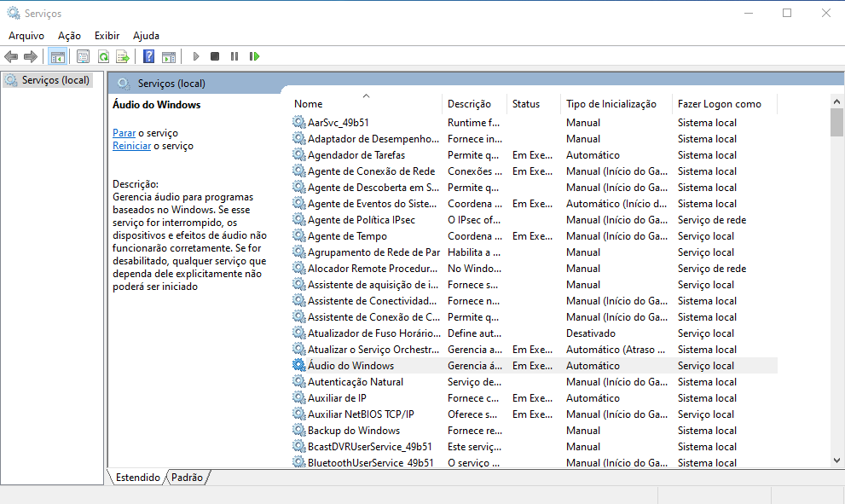Click the 'O IPsec of...' description cell
The image size is (845, 504).
coord(474,220)
